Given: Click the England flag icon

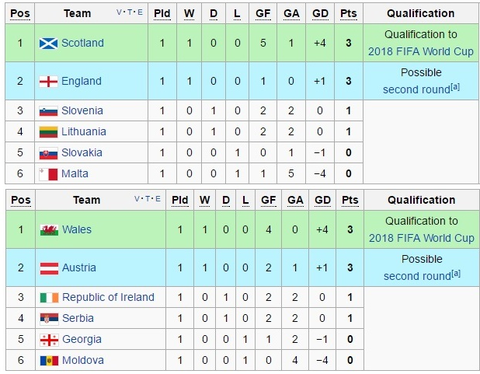Looking at the screenshot, I should click(48, 82).
